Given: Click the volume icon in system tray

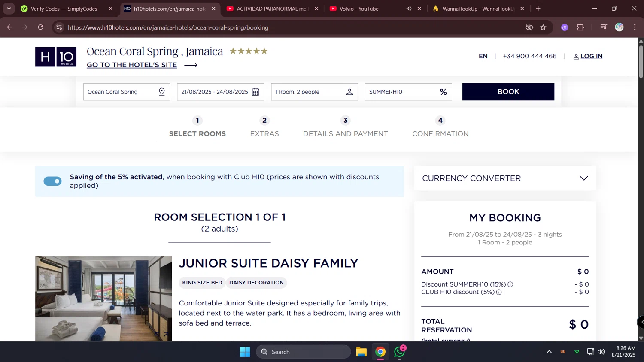Looking at the screenshot, I should tap(601, 352).
